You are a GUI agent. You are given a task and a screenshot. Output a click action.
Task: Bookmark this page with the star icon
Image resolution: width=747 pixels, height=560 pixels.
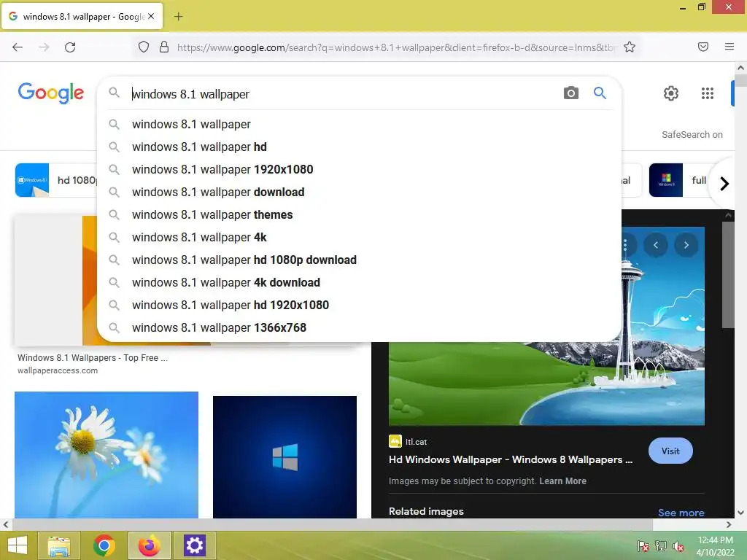(x=630, y=47)
